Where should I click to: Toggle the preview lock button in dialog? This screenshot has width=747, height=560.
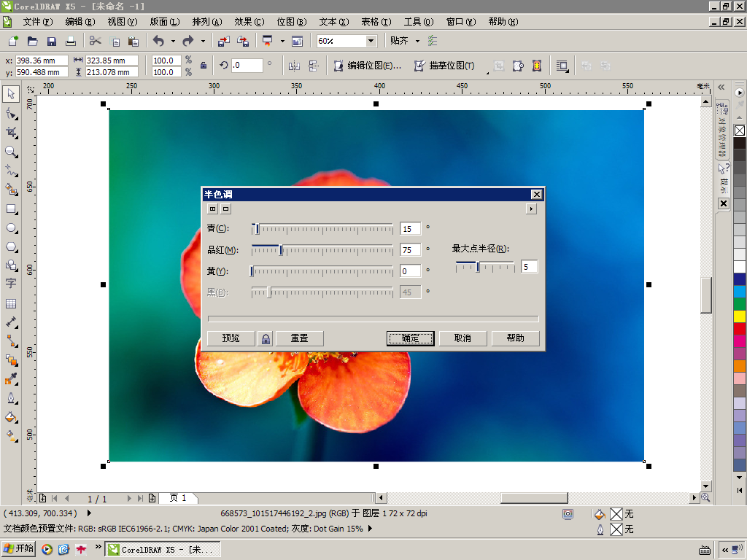[266, 338]
